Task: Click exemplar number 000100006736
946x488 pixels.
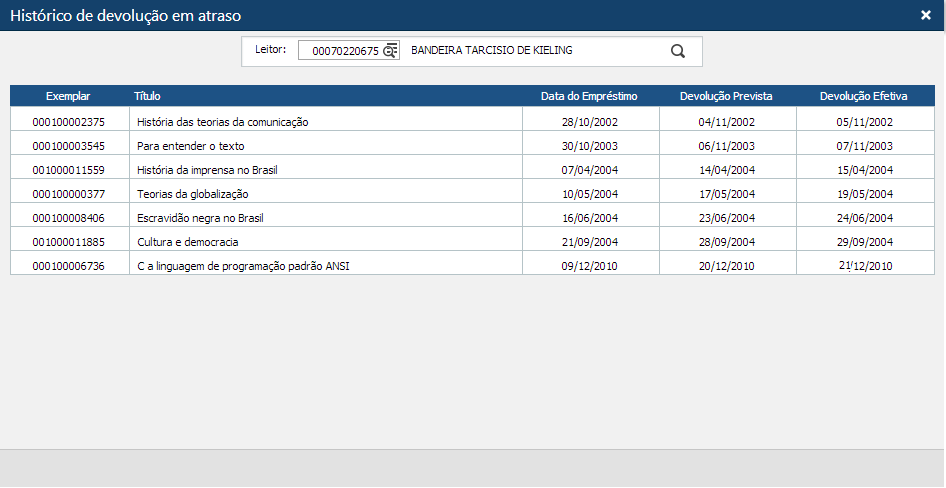Action: [x=68, y=266]
